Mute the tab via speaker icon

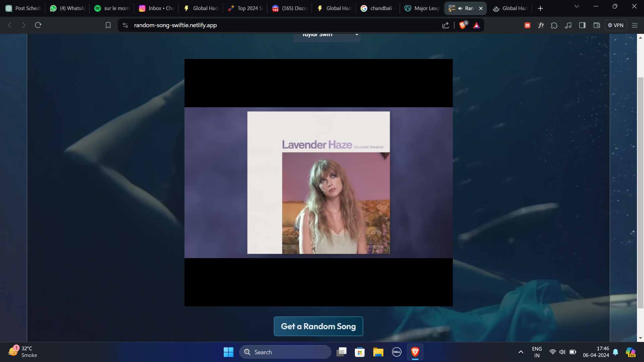click(460, 8)
